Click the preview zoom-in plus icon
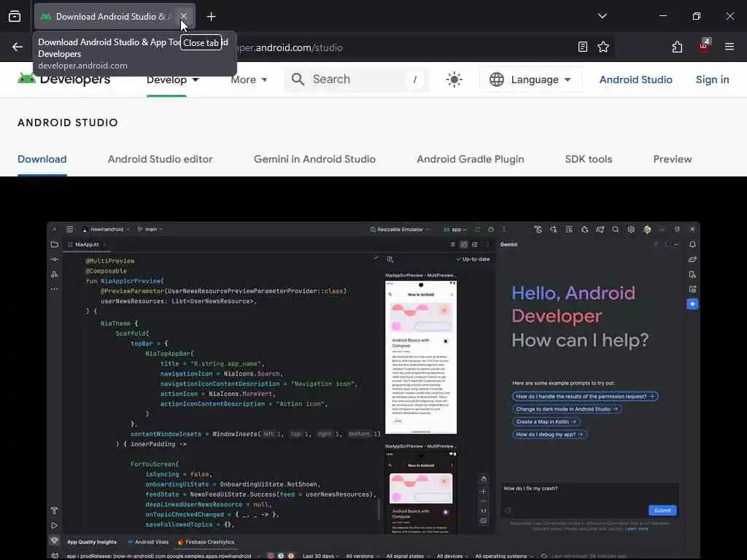Image resolution: width=747 pixels, height=560 pixels. tap(483, 491)
